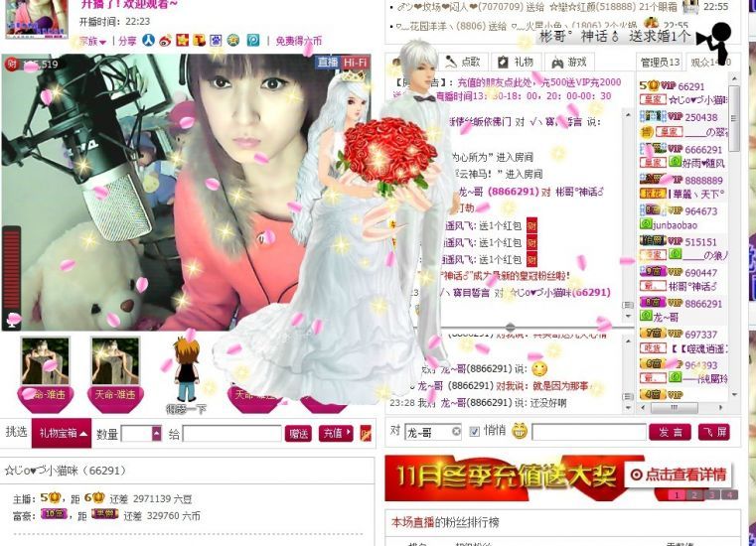Click the streamer avatar thumbnail
Viewport: 756px width, 546px height.
click(37, 18)
